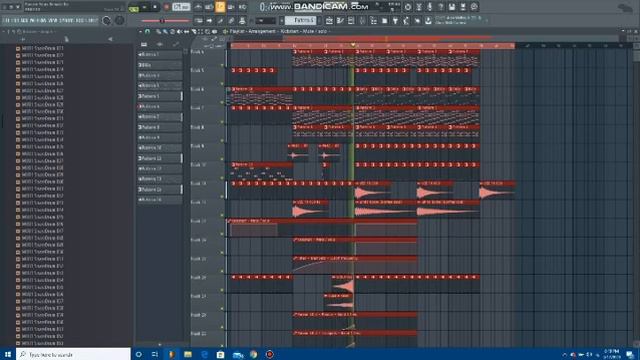
Task: Open Google Chrome from the taskbar
Action: click(x=254, y=354)
